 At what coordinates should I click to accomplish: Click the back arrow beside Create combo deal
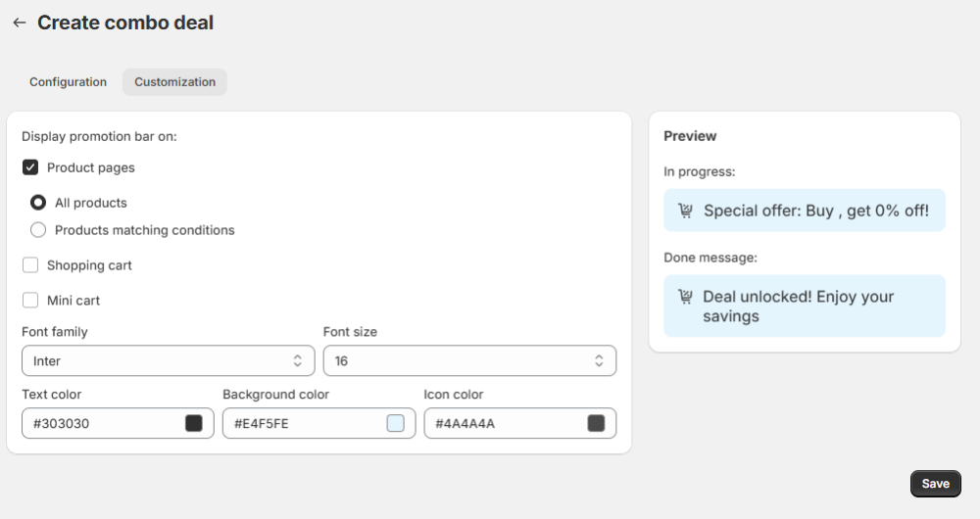[x=19, y=23]
